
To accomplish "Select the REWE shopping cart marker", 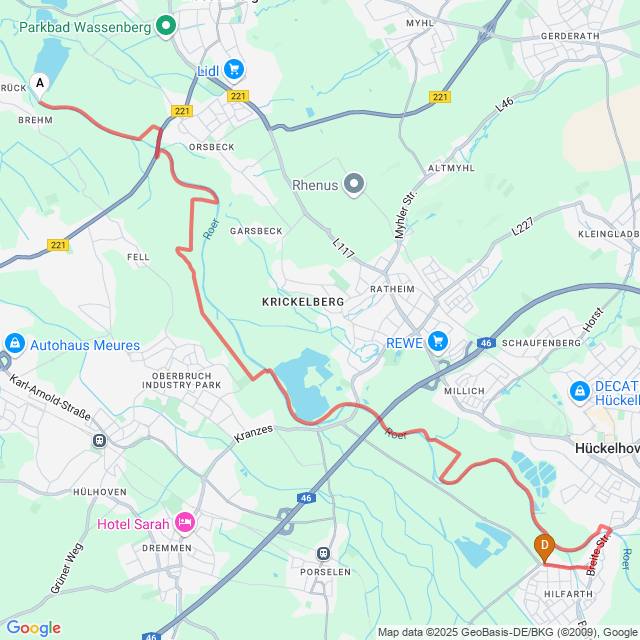I will click(x=438, y=342).
